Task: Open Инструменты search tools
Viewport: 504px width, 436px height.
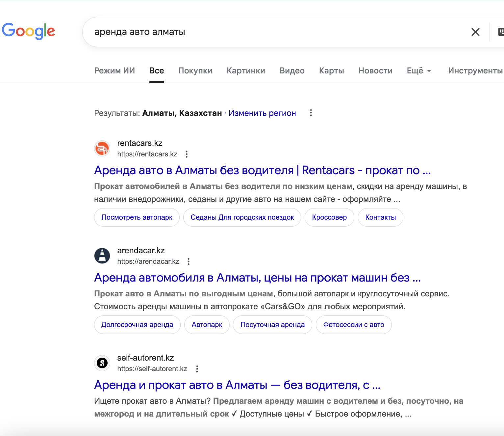Action: click(x=475, y=70)
